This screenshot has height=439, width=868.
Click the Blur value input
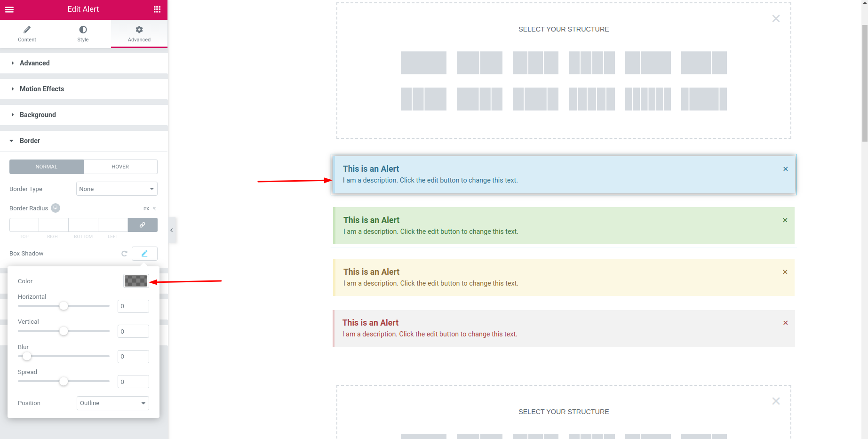pyautogui.click(x=133, y=357)
